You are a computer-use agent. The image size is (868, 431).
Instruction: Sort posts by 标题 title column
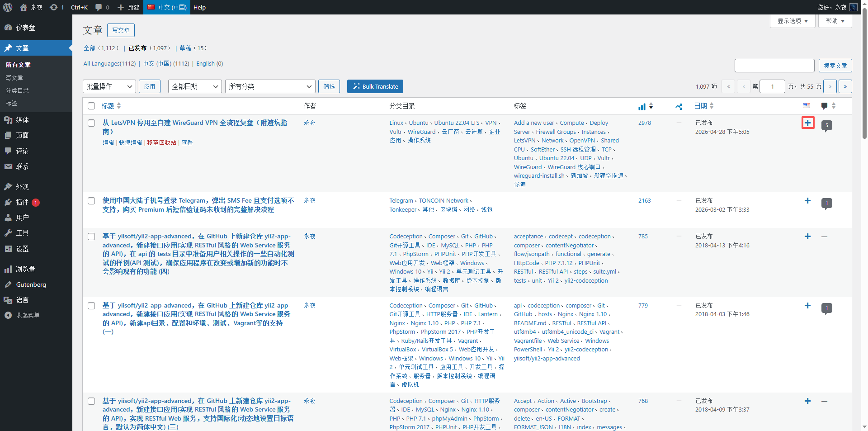coord(111,106)
